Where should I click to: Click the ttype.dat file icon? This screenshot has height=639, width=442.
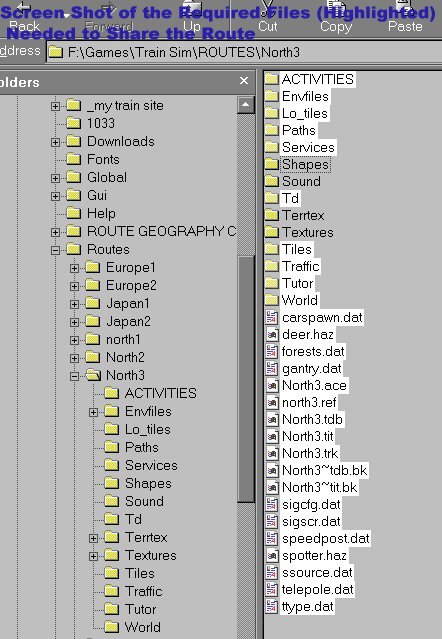tap(272, 606)
